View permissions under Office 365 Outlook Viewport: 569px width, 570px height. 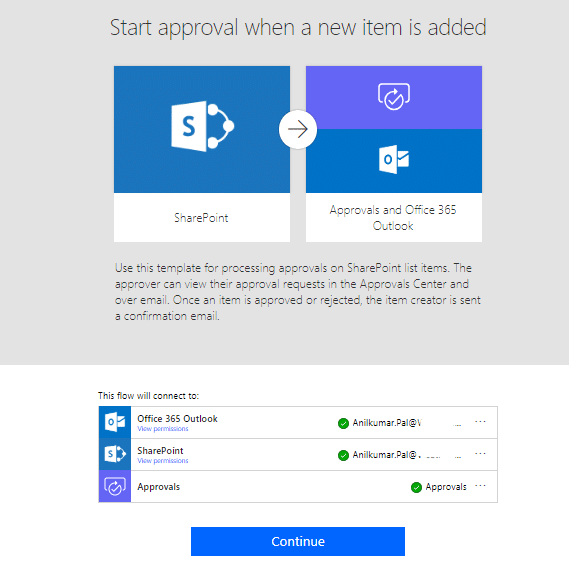point(163,429)
